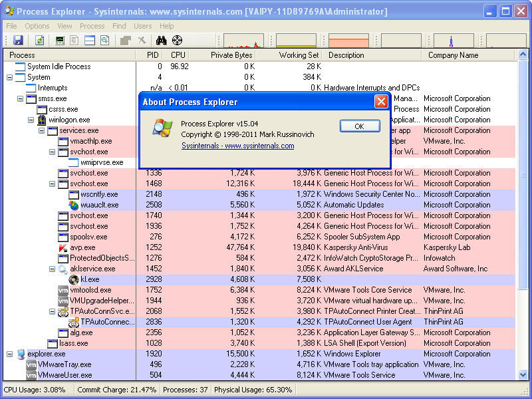Collapse svchost.exe node above wmiprvse.exe
The height and width of the screenshot is (399, 532).
pyautogui.click(x=52, y=152)
